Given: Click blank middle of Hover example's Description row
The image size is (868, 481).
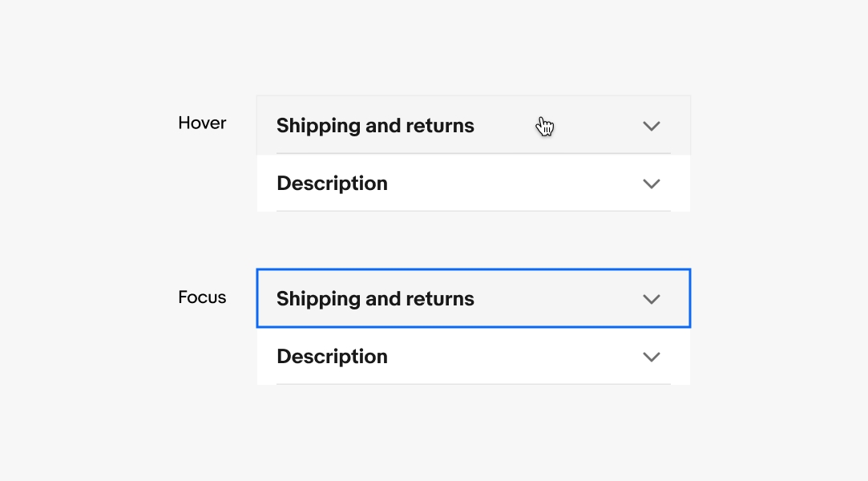Looking at the screenshot, I should tap(513, 184).
